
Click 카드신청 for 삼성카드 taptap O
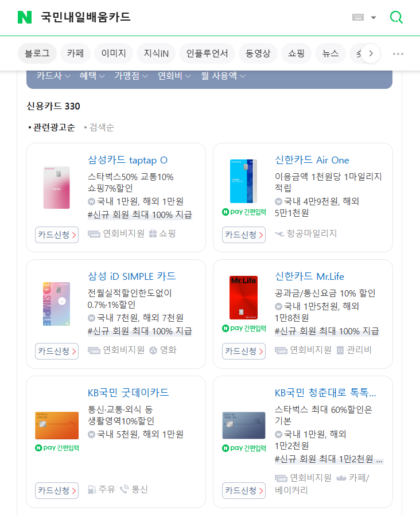(x=57, y=235)
